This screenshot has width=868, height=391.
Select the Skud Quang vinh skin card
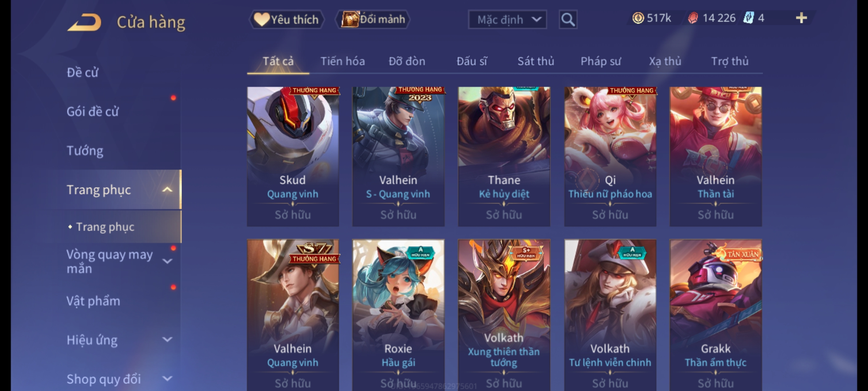[x=293, y=156]
